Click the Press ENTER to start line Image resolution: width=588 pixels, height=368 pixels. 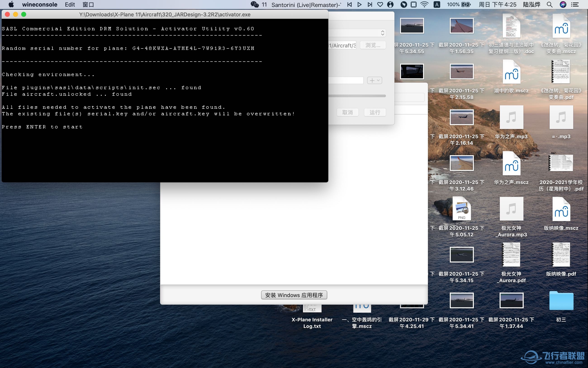coord(42,127)
